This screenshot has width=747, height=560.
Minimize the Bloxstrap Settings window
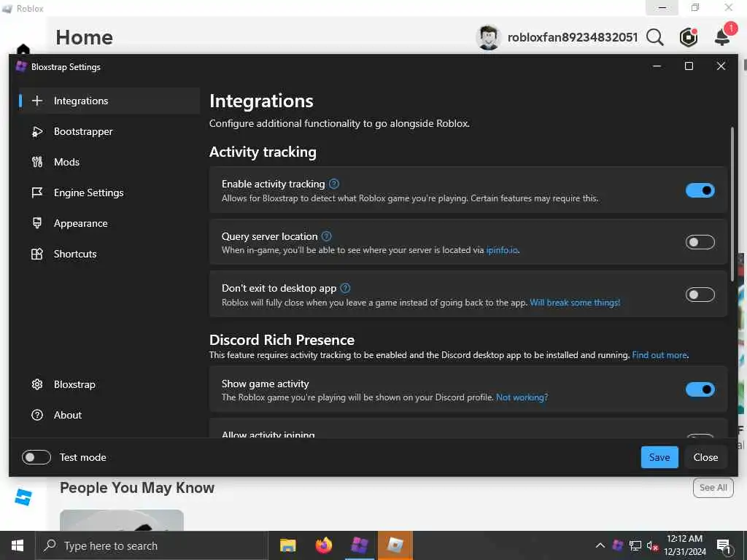(657, 66)
